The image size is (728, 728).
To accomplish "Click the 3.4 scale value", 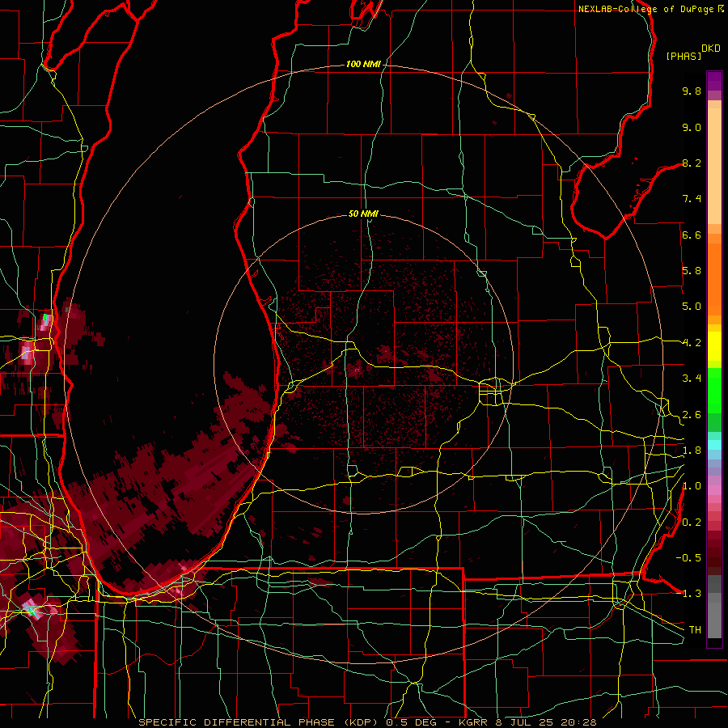I will click(692, 379).
